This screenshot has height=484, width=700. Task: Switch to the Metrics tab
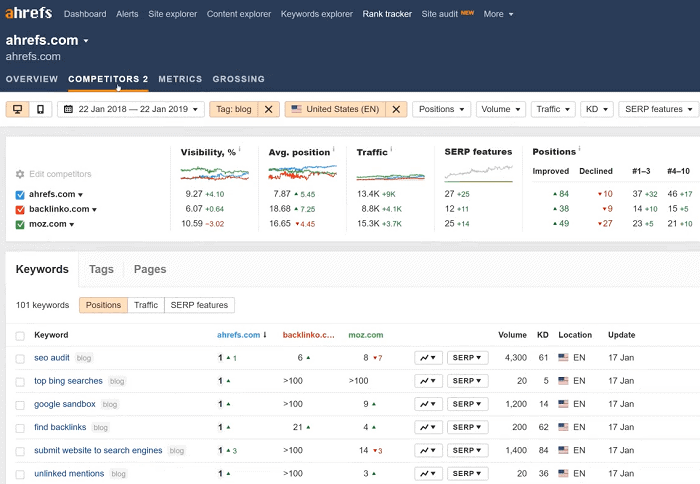180,79
